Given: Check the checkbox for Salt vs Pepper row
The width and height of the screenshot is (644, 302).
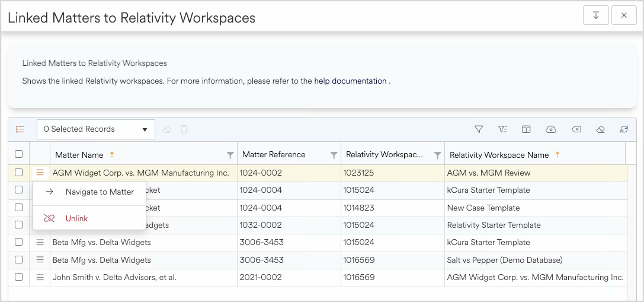Looking at the screenshot, I should (18, 259).
